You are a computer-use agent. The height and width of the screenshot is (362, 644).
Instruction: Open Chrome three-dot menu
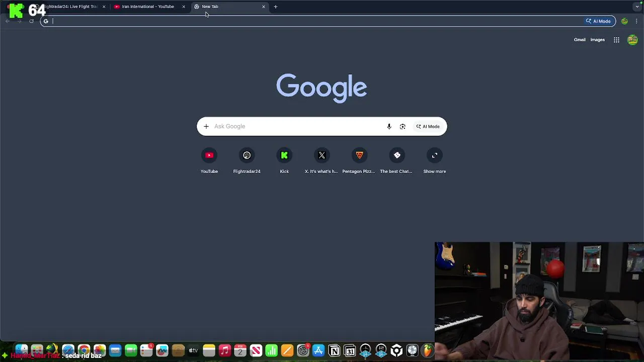click(x=636, y=21)
